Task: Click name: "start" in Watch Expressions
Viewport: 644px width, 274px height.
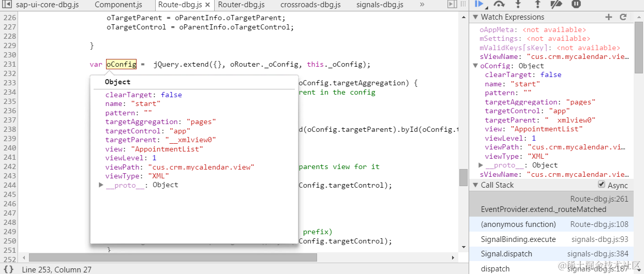Action: click(x=512, y=84)
